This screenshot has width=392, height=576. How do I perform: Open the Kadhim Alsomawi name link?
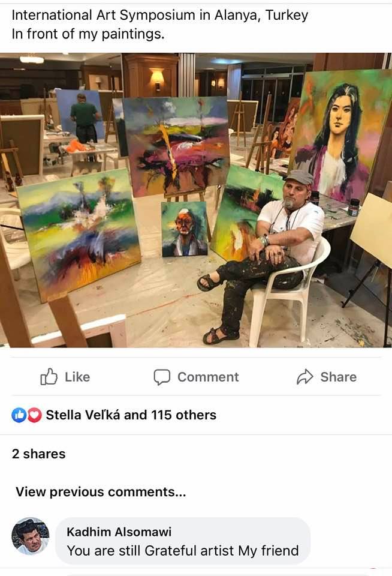pos(119,532)
